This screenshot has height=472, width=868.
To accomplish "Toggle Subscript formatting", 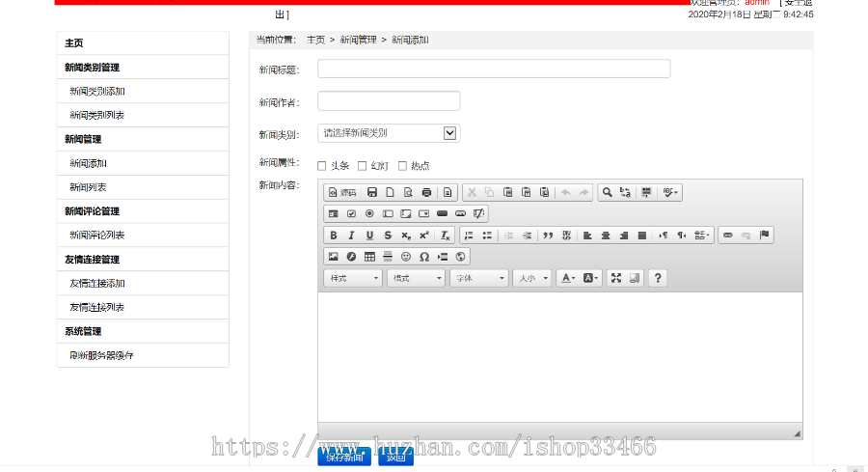I will tap(406, 236).
